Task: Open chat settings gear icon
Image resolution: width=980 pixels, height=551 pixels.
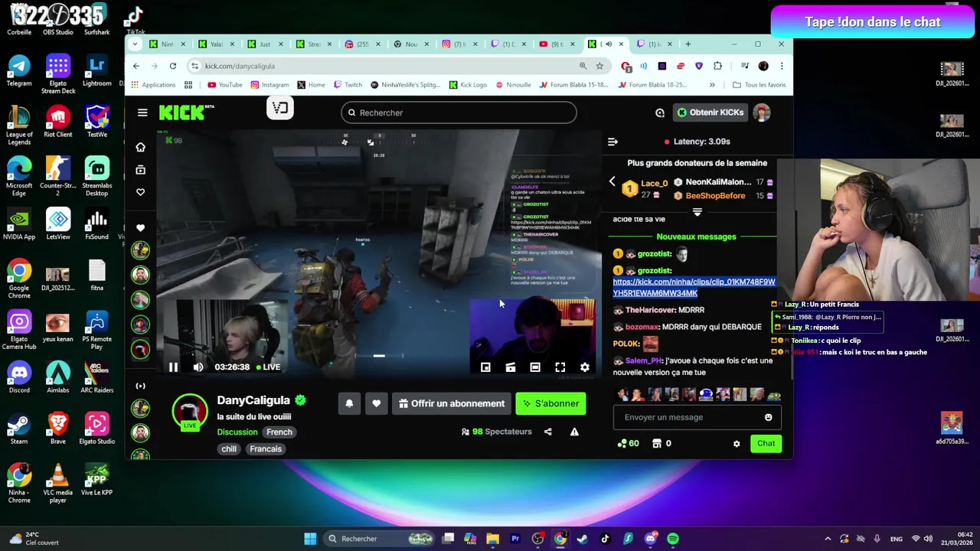Action: click(737, 444)
